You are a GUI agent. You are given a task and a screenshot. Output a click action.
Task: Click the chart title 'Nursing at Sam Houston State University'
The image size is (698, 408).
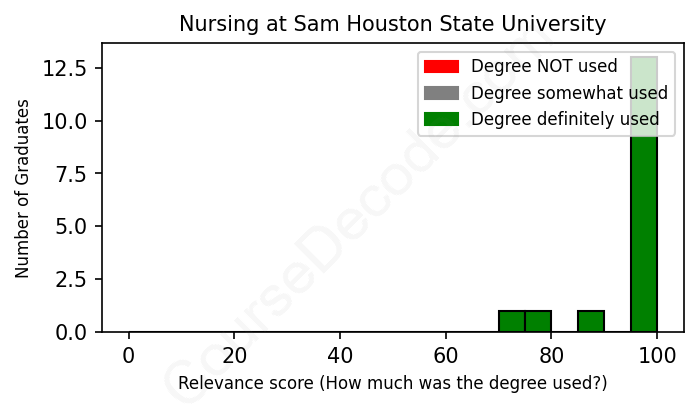click(392, 23)
